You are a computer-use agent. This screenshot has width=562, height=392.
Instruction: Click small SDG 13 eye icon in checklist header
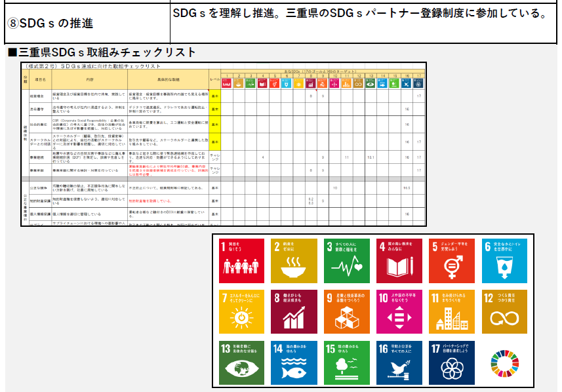click(371, 83)
